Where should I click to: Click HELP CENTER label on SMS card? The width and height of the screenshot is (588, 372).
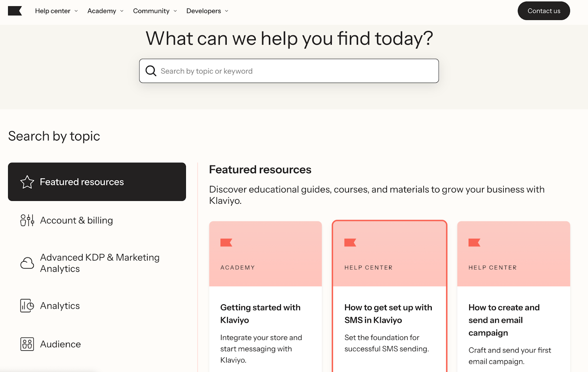tap(369, 268)
